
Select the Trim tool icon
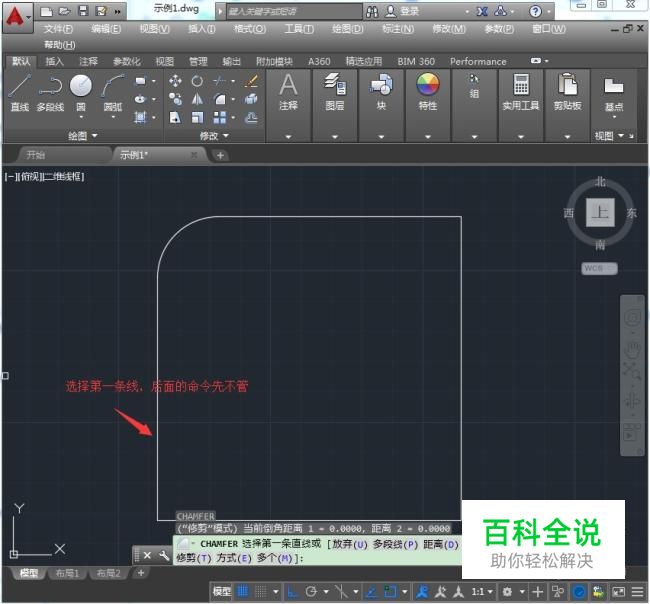coord(220,80)
